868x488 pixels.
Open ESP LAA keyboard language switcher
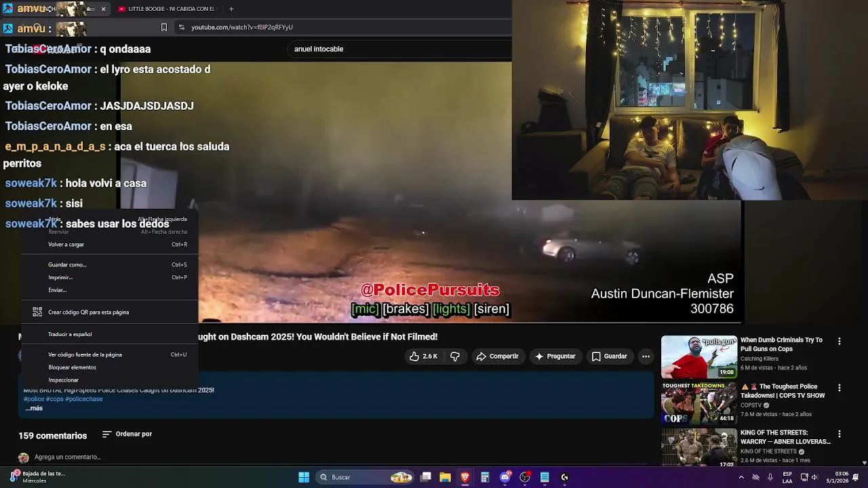787,477
